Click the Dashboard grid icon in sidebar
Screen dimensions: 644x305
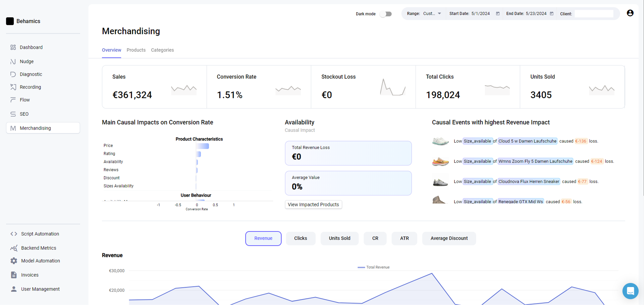click(13, 47)
